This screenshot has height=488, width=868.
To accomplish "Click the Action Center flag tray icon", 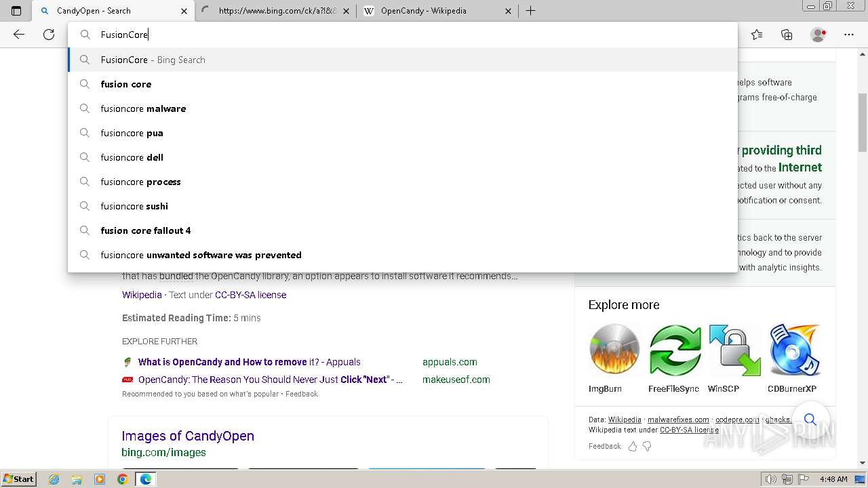I will (804, 479).
